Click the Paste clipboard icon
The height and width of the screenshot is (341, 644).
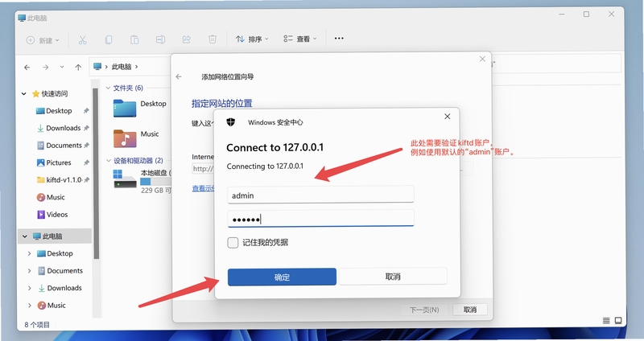click(x=134, y=39)
